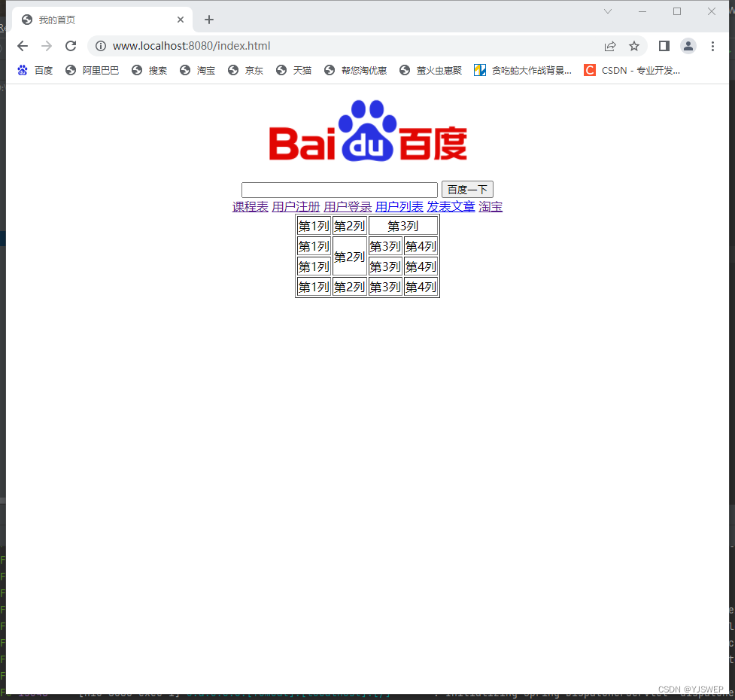Open the 帮您淘优惠 bookmark
This screenshot has height=700, width=735.
pos(356,70)
